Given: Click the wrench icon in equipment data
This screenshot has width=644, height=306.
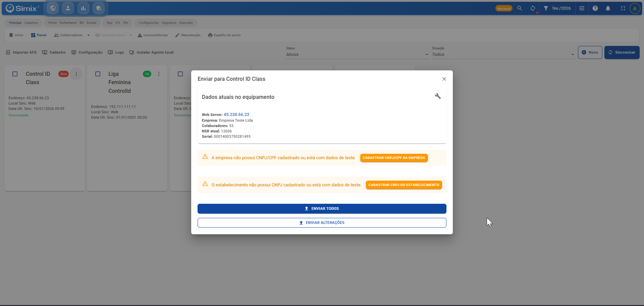Looking at the screenshot, I should pos(438,96).
